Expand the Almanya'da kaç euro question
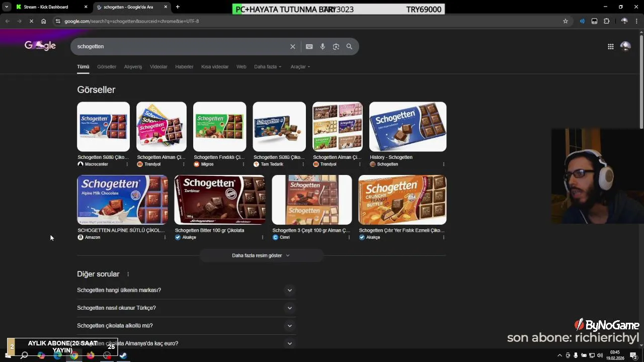The image size is (644, 362). coord(186,343)
